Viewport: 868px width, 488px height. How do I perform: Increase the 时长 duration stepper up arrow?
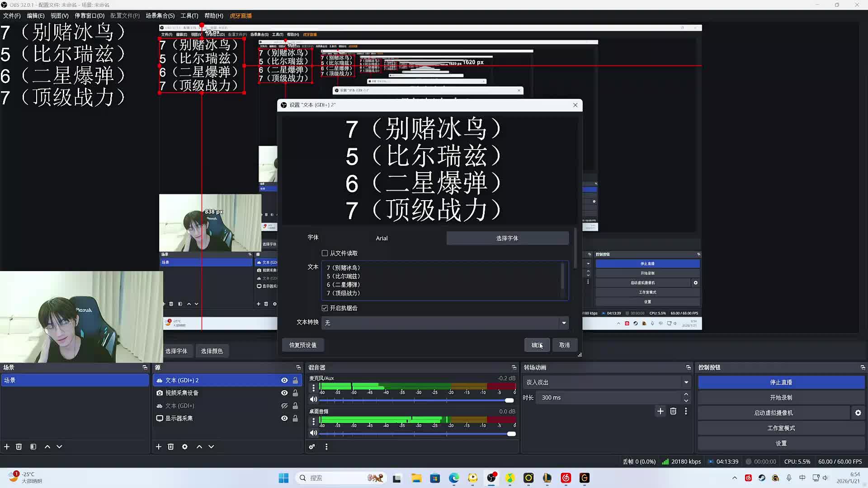pyautogui.click(x=686, y=395)
